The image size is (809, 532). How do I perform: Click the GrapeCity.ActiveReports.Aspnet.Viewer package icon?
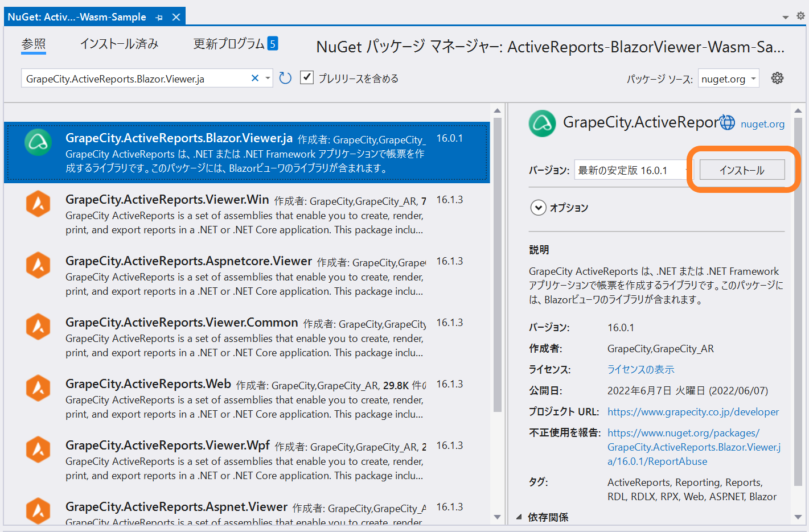[x=38, y=510]
